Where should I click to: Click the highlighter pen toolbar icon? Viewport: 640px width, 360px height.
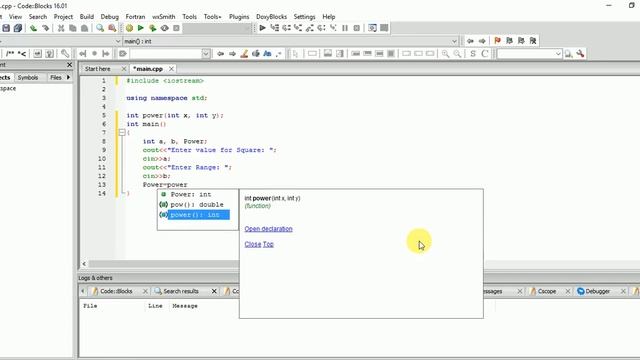click(x=244, y=53)
